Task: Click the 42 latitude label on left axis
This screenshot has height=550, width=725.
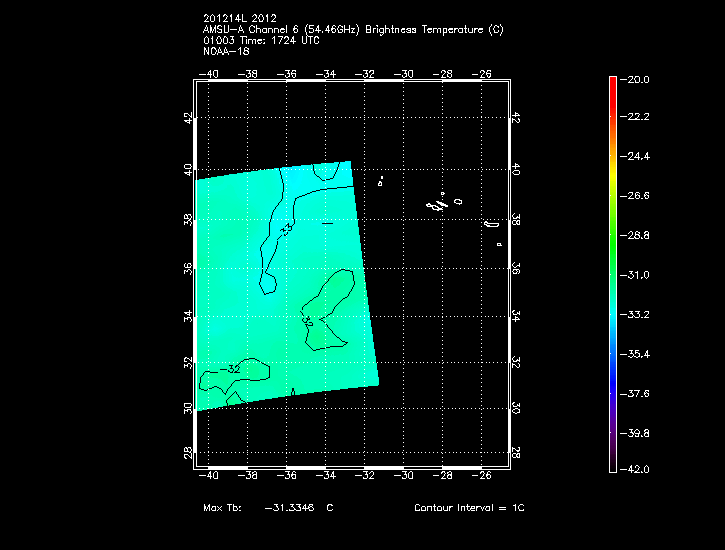Action: tap(189, 117)
